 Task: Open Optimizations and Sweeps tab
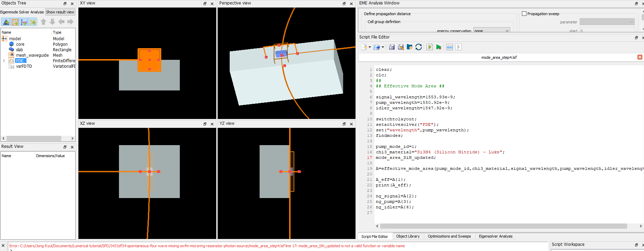449,236
